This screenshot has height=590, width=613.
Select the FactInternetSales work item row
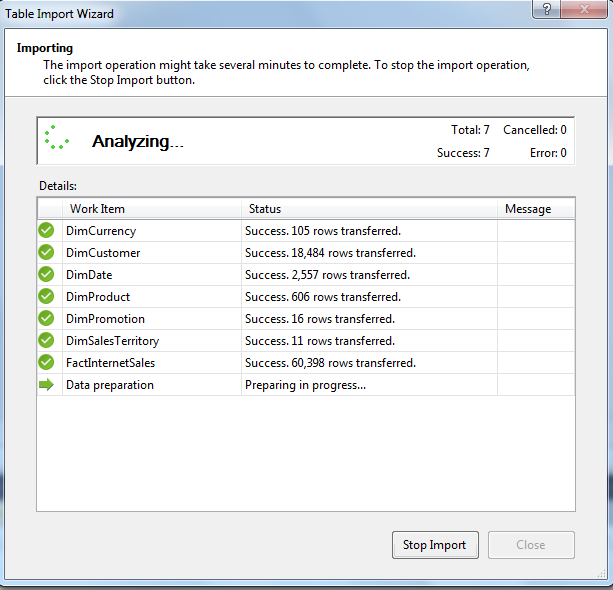point(110,363)
